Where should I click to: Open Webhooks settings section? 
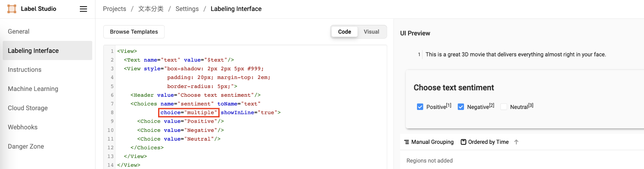[47, 127]
